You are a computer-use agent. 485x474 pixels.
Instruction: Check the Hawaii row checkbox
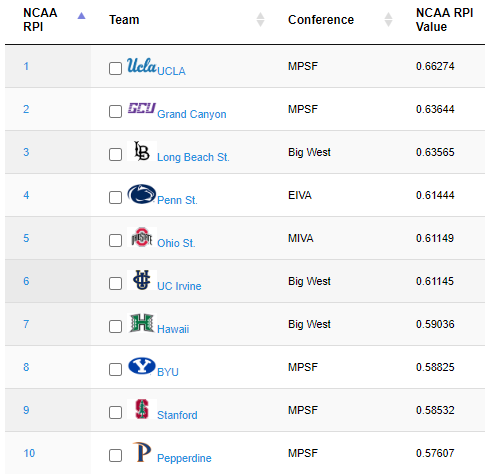[115, 326]
